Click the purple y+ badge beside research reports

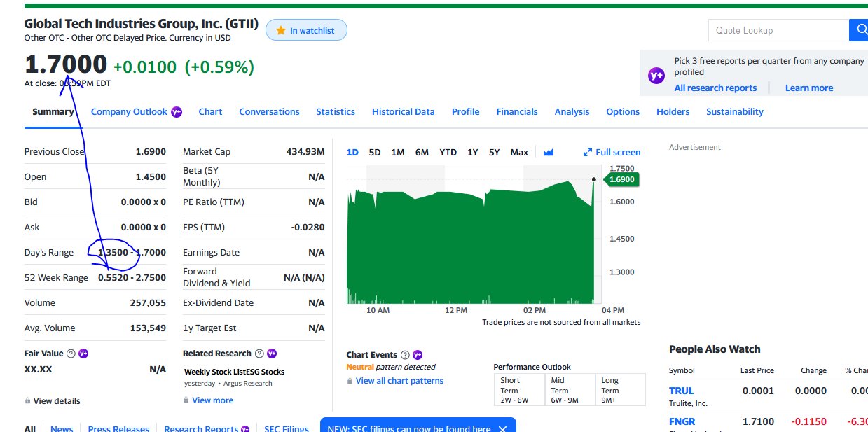[x=656, y=76]
